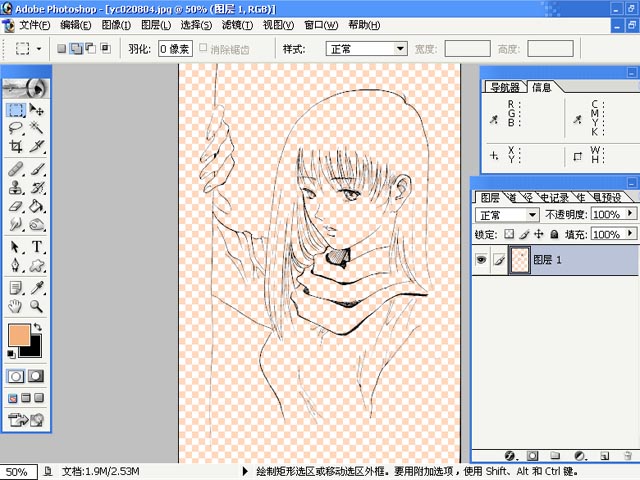Select the Lasso tool

[x=16, y=128]
